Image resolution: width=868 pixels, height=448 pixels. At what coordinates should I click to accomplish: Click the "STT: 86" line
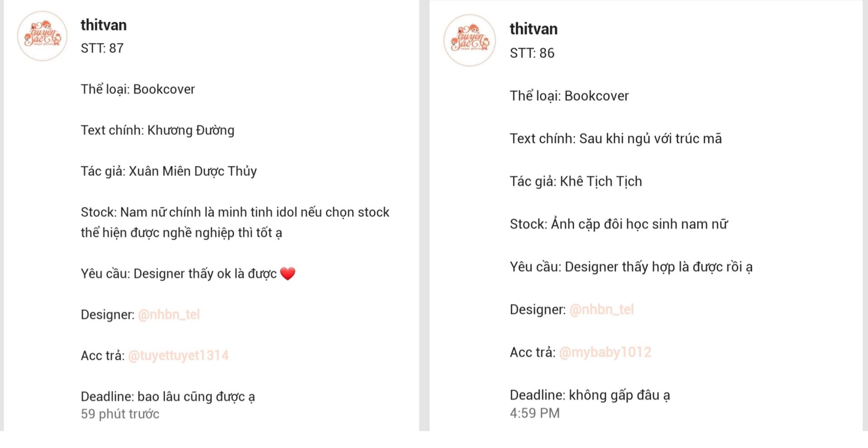point(532,53)
